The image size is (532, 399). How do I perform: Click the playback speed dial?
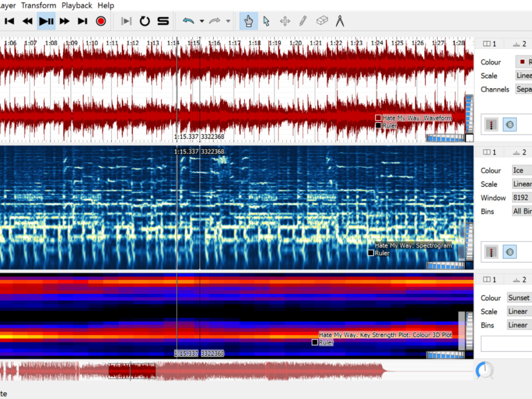tap(485, 370)
